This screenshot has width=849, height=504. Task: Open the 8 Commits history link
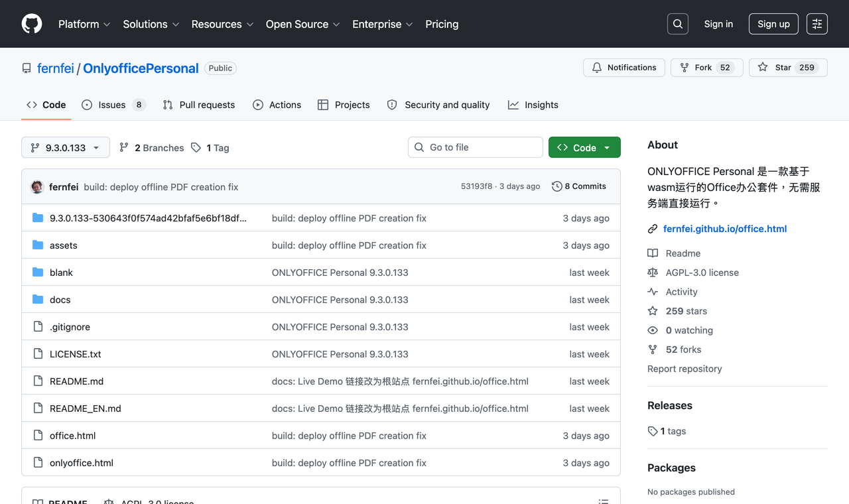[579, 186]
